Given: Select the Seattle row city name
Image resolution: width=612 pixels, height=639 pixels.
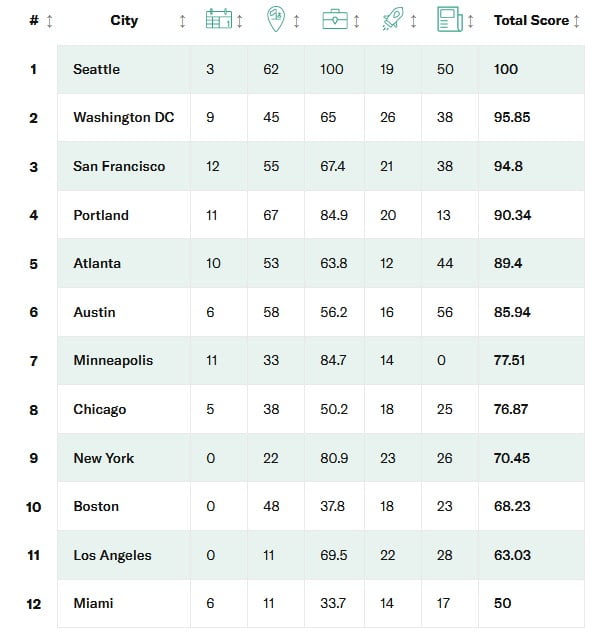Looking at the screenshot, I should click(96, 69).
